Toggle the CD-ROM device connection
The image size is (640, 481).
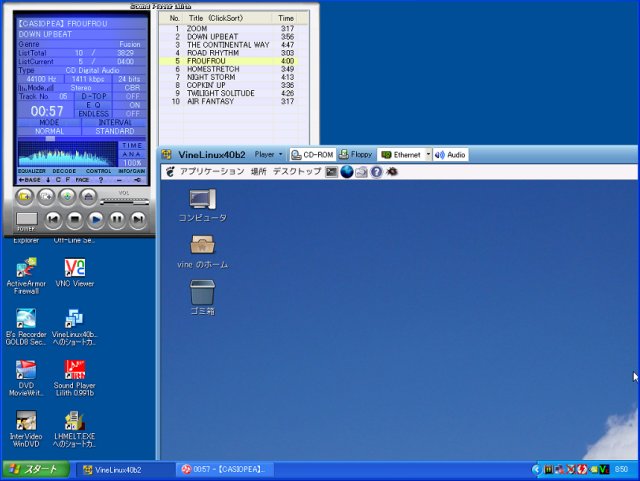(311, 155)
